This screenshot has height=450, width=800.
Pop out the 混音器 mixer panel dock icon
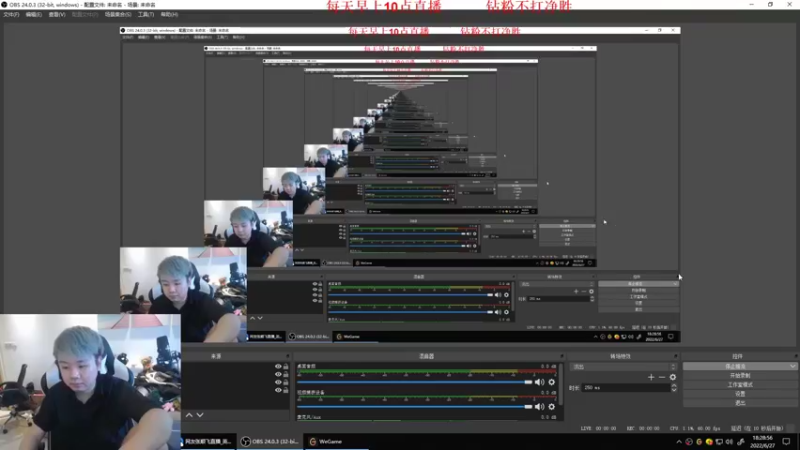pyautogui.click(x=562, y=356)
